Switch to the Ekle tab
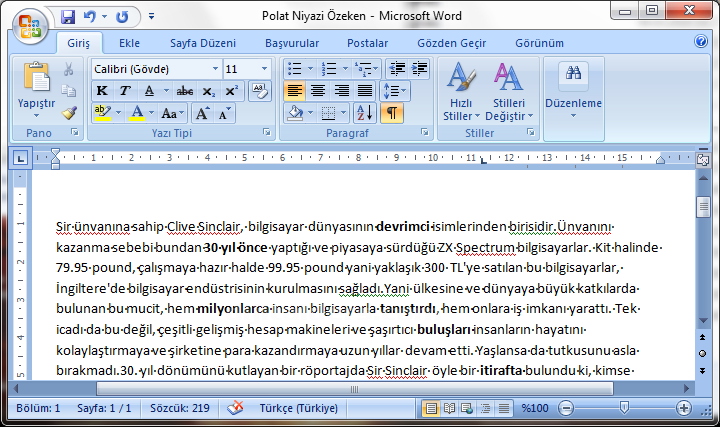720x427 pixels. [129, 43]
